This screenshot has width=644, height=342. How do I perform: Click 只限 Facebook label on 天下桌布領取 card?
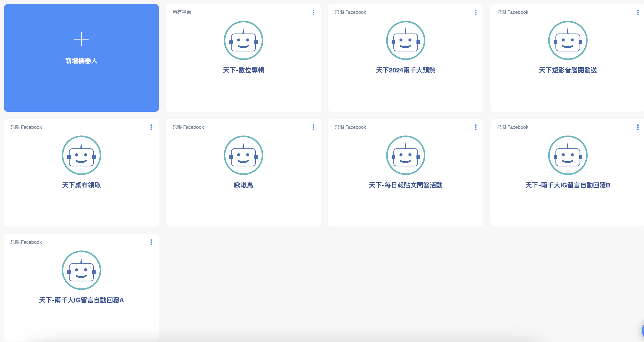[26, 127]
